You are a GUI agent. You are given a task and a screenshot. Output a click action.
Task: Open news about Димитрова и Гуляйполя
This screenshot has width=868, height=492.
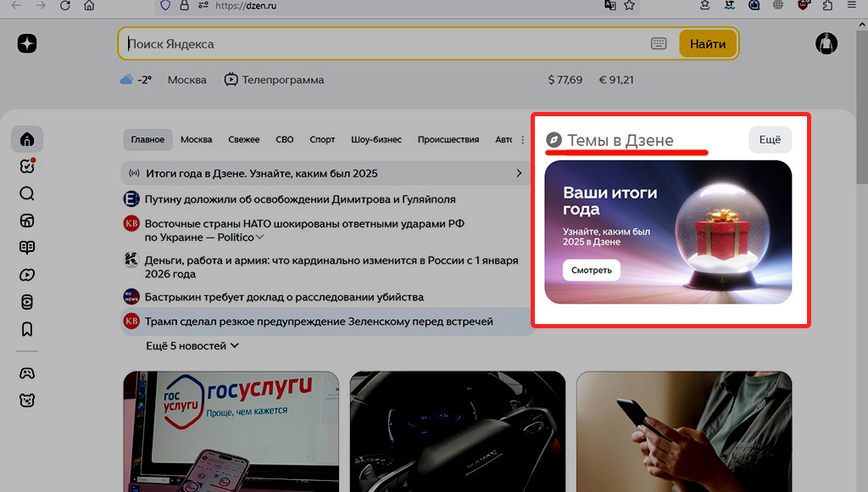tap(300, 199)
